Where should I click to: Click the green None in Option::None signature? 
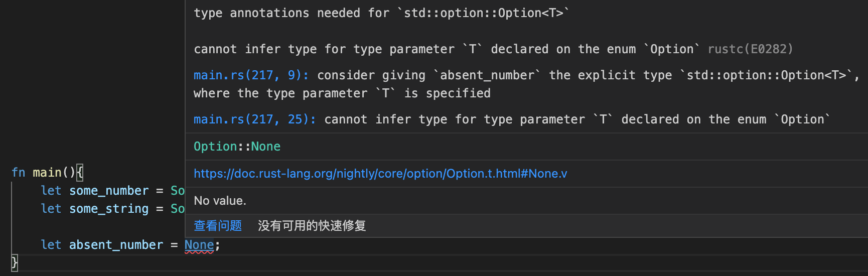(x=266, y=147)
